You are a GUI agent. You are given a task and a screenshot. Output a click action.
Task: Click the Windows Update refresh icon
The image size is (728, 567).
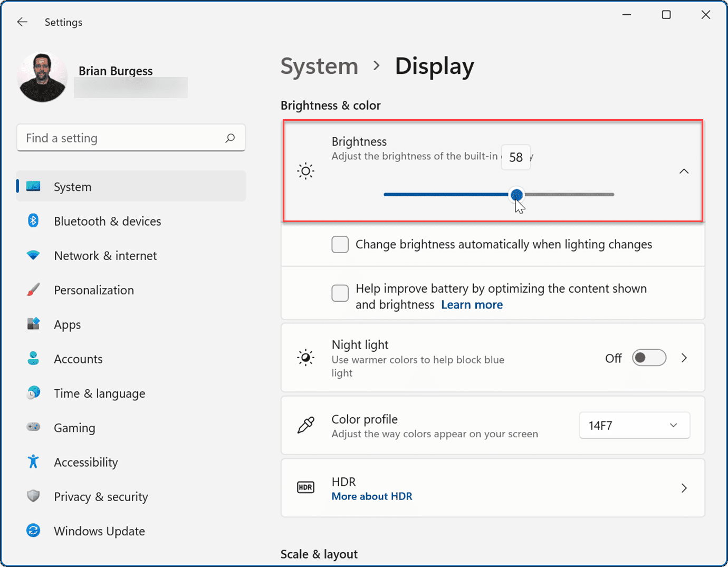pos(33,531)
